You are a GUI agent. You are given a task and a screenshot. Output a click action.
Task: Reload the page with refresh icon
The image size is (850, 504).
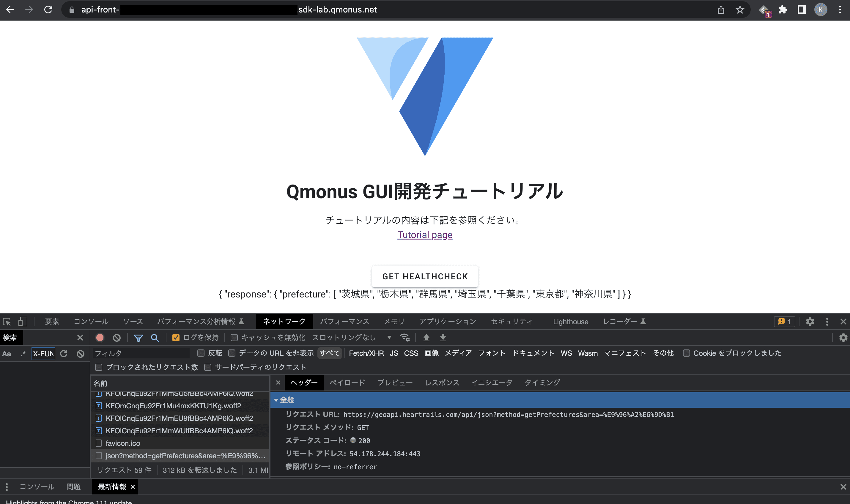[x=48, y=10]
